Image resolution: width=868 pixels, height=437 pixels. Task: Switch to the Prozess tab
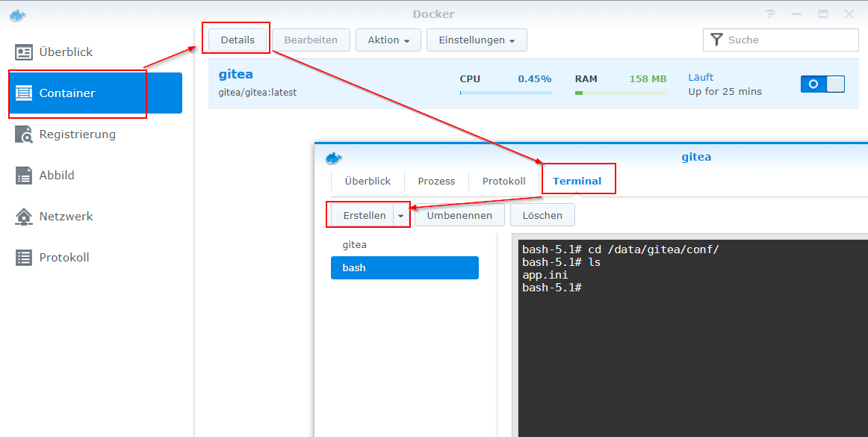[435, 181]
